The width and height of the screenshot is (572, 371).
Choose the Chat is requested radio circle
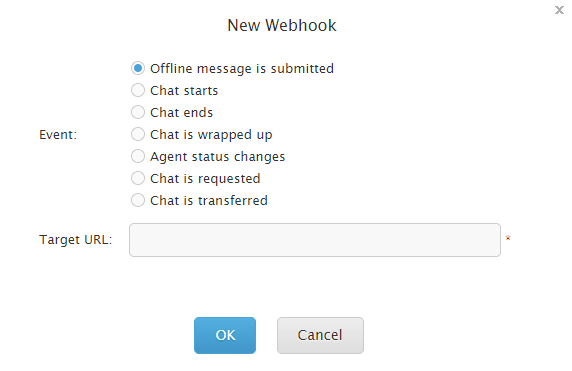138,178
